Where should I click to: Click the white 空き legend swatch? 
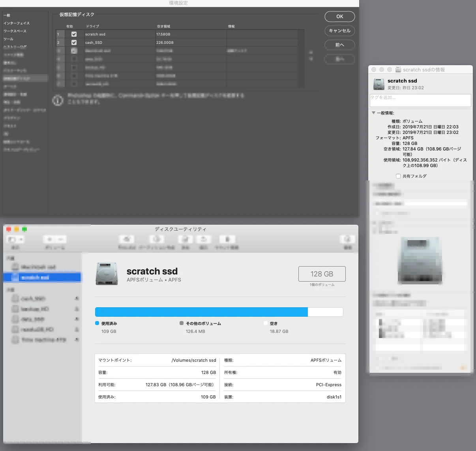[266, 323]
